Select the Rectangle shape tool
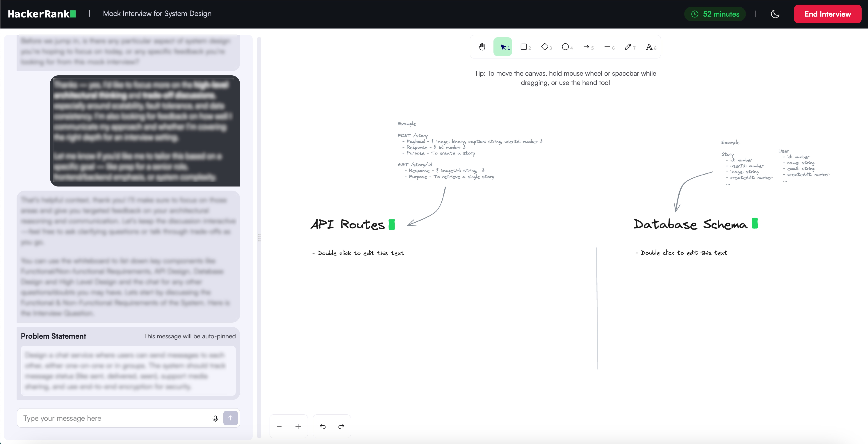Screen dimensions: 868x444 tap(524, 47)
